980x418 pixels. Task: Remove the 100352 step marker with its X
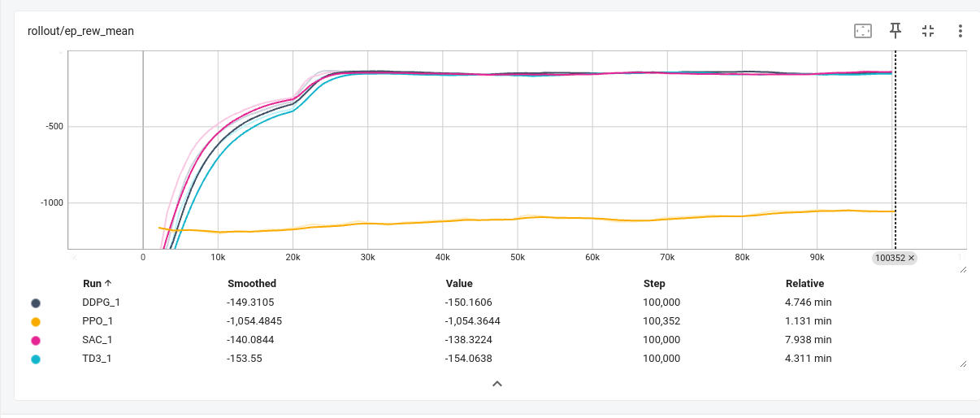pyautogui.click(x=911, y=258)
